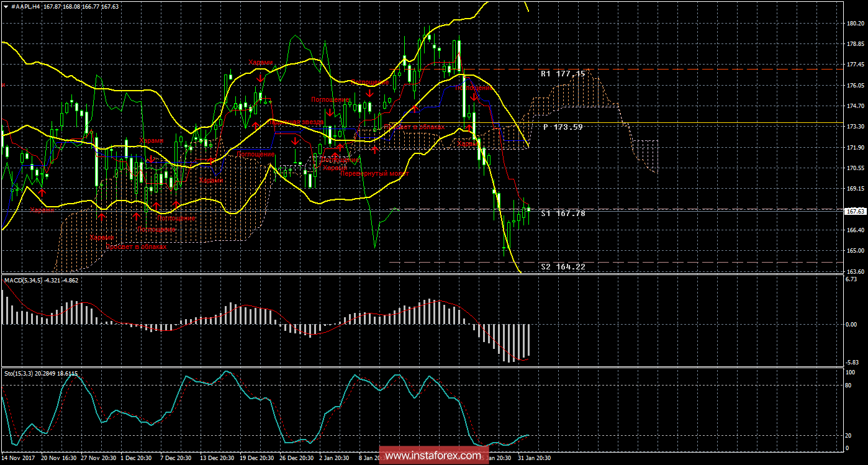Click the up arrow above leftmost Харами label
868x465 pixels.
[42, 193]
